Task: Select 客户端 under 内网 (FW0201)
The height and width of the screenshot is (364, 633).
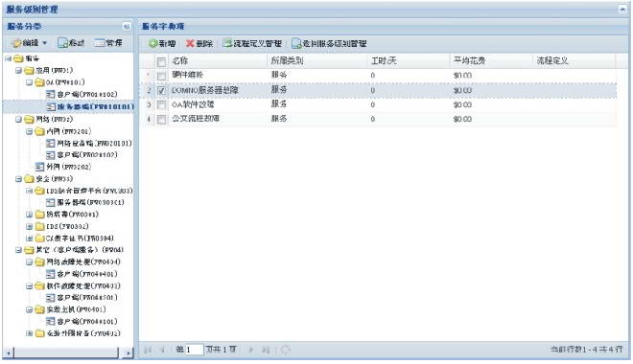Action: 87,155
